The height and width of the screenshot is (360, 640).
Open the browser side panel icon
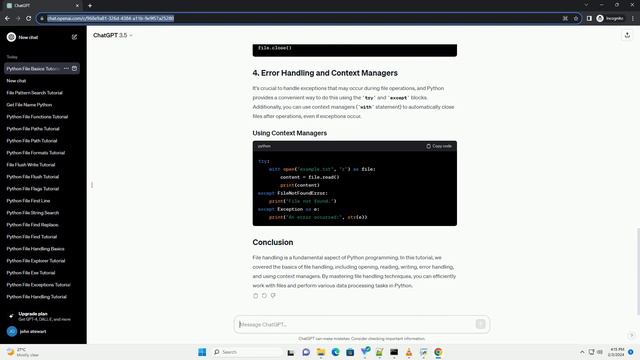click(x=589, y=18)
